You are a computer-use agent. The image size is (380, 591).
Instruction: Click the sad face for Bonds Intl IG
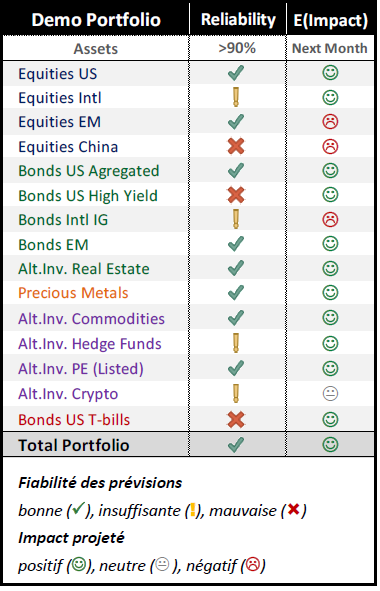[x=331, y=220]
